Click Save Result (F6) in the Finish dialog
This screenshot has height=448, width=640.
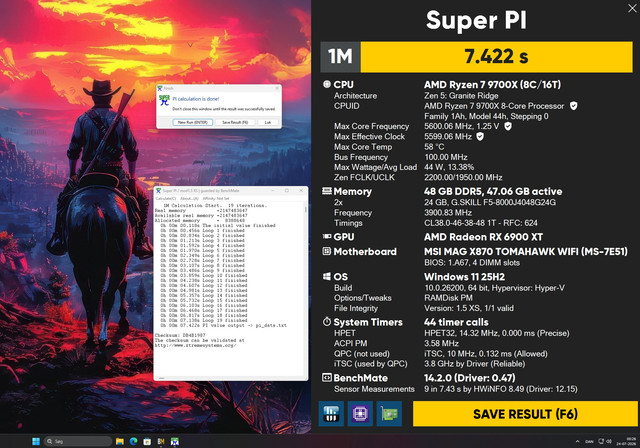pyautogui.click(x=235, y=122)
